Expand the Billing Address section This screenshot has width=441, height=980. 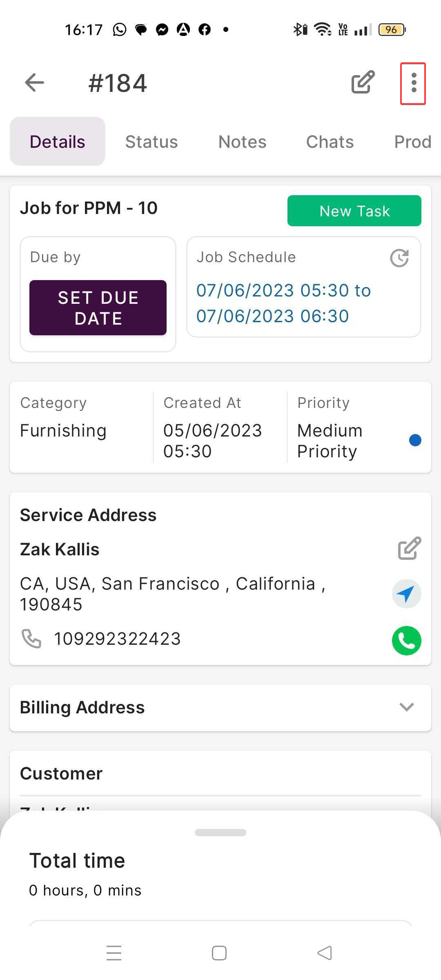(x=406, y=707)
